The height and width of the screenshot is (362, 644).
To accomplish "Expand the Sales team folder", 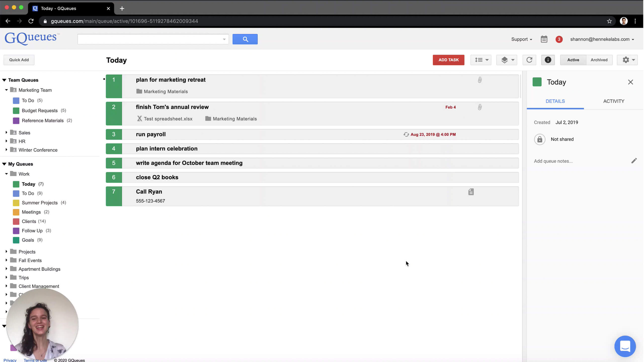I will point(7,132).
